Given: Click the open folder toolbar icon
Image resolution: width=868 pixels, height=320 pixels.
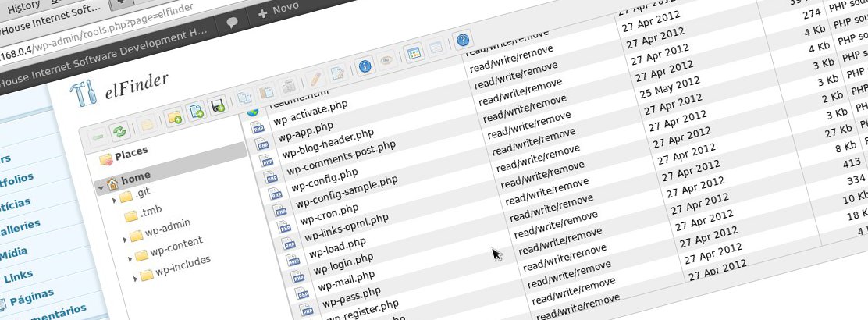Looking at the screenshot, I should click(147, 125).
